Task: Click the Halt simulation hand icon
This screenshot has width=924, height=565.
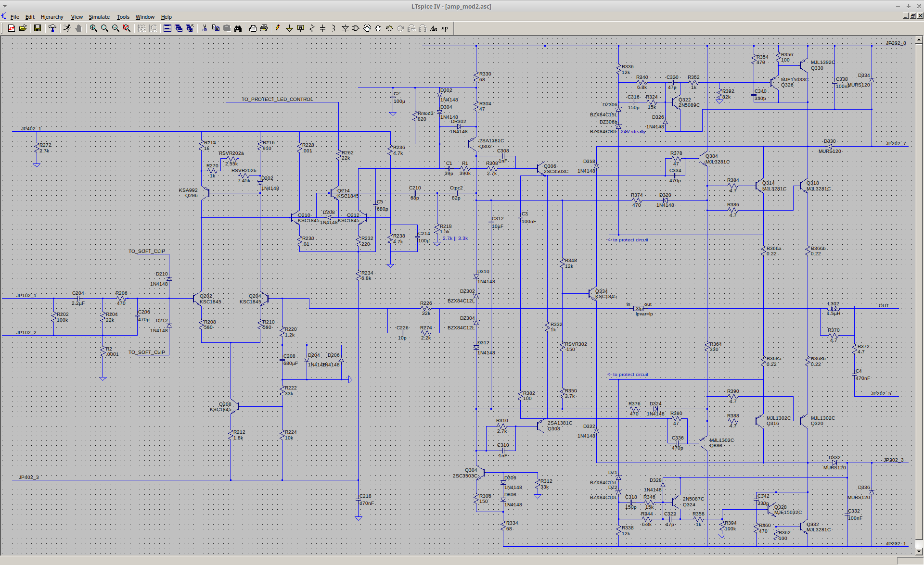Action: (78, 28)
